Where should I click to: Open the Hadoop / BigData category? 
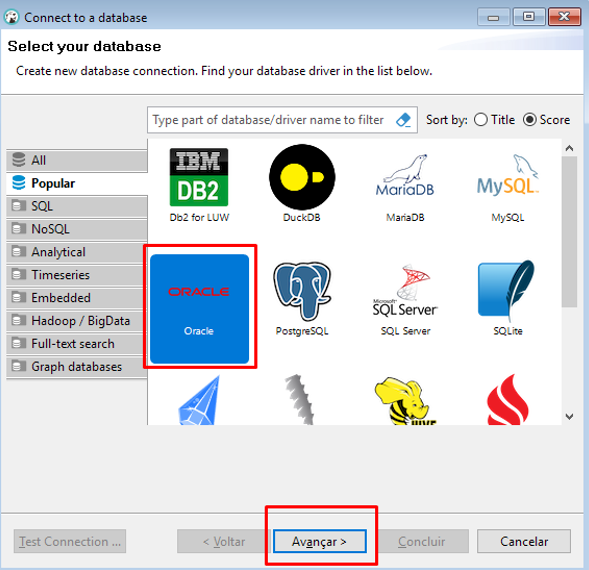(77, 321)
